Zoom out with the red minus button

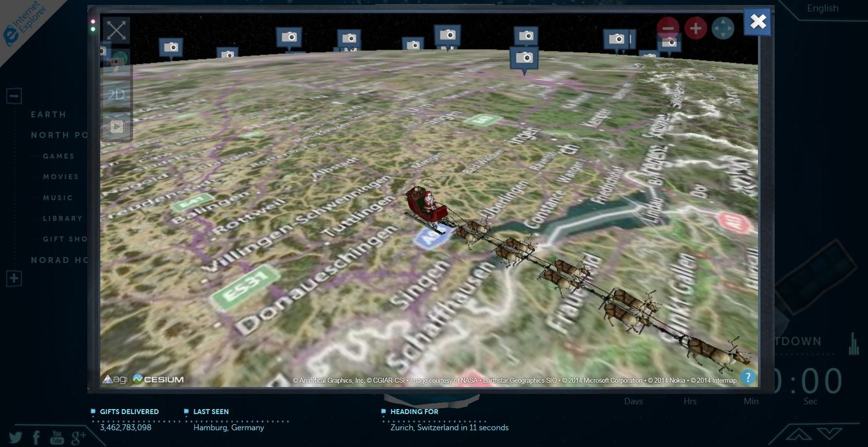click(x=668, y=28)
